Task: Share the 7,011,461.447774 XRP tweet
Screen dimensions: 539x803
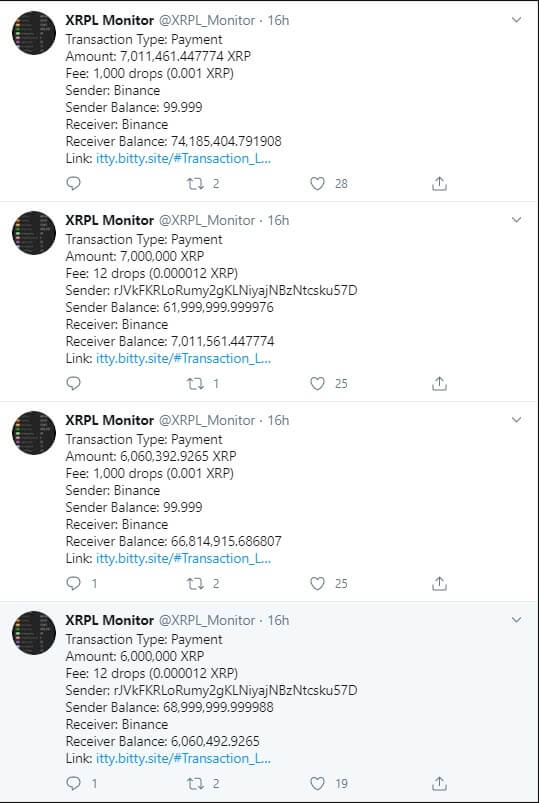Action: pyautogui.click(x=439, y=183)
